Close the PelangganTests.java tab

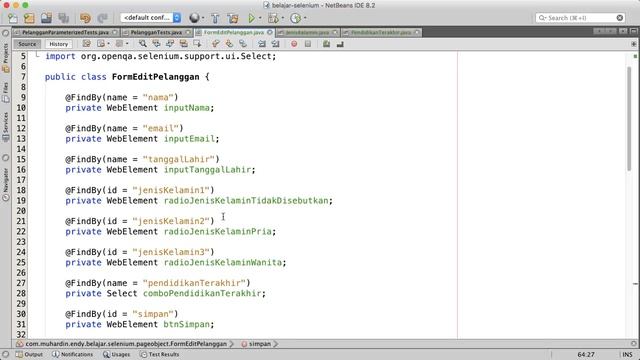point(188,32)
